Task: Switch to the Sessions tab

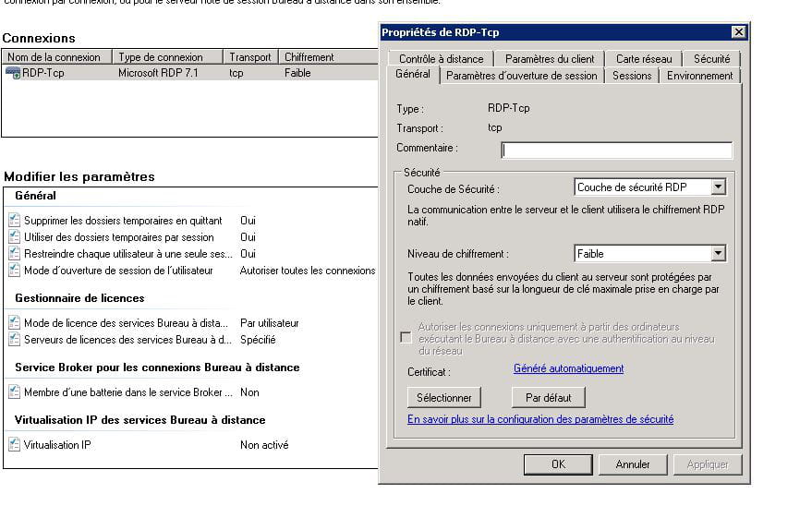Action: pyautogui.click(x=632, y=76)
